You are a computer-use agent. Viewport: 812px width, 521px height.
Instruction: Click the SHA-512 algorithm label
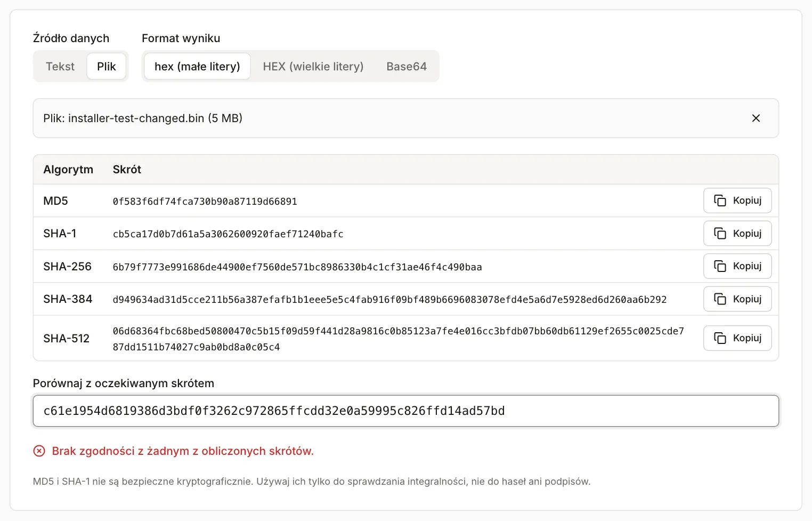tap(67, 339)
